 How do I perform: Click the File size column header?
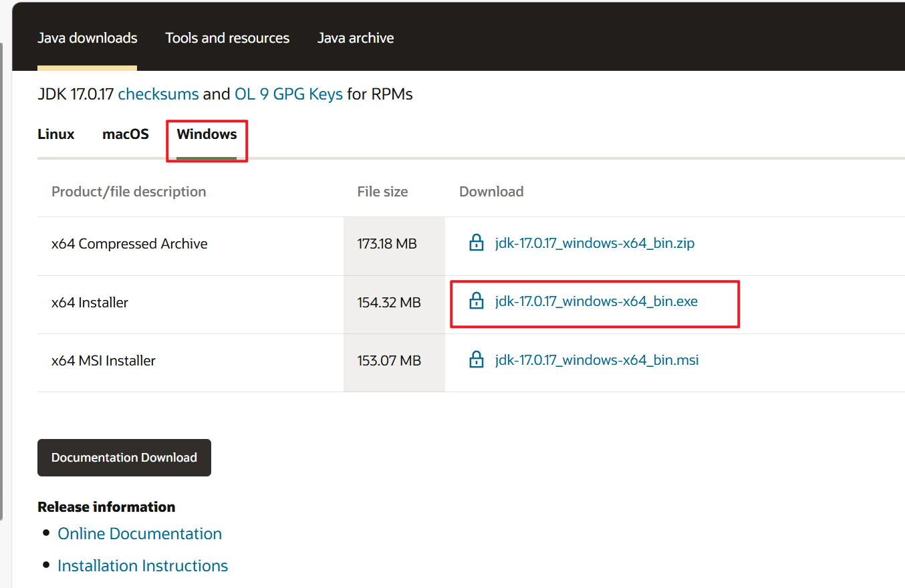(382, 192)
